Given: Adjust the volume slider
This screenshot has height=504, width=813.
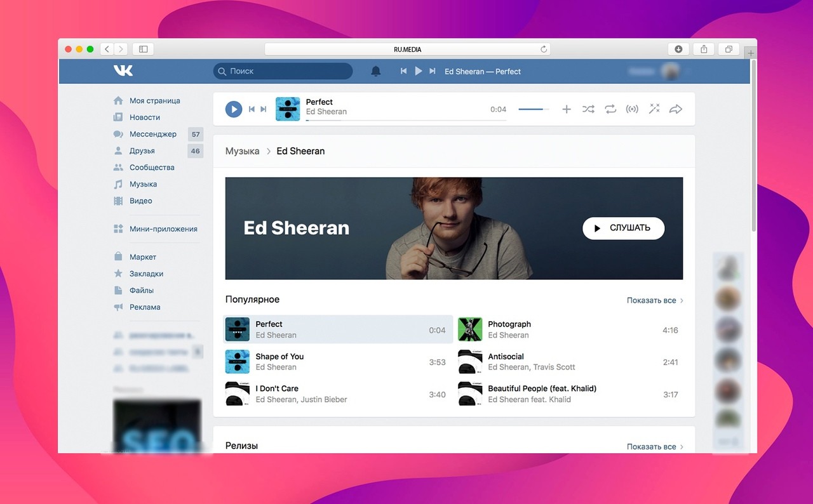Looking at the screenshot, I should (x=534, y=109).
